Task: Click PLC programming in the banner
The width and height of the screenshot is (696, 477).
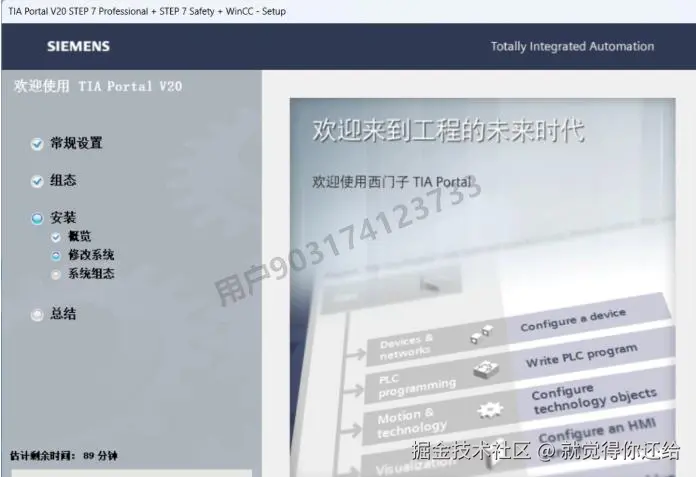Action: 417,386
